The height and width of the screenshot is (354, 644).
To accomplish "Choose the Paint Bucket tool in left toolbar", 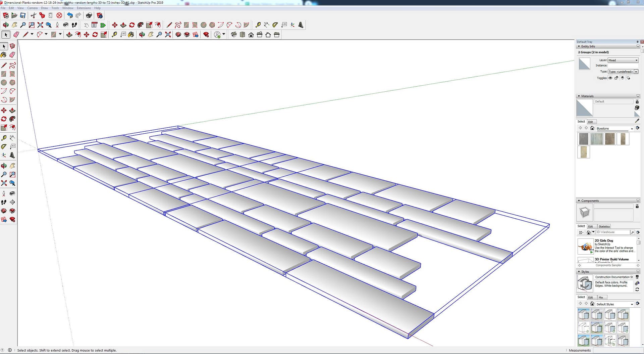I will click(4, 55).
